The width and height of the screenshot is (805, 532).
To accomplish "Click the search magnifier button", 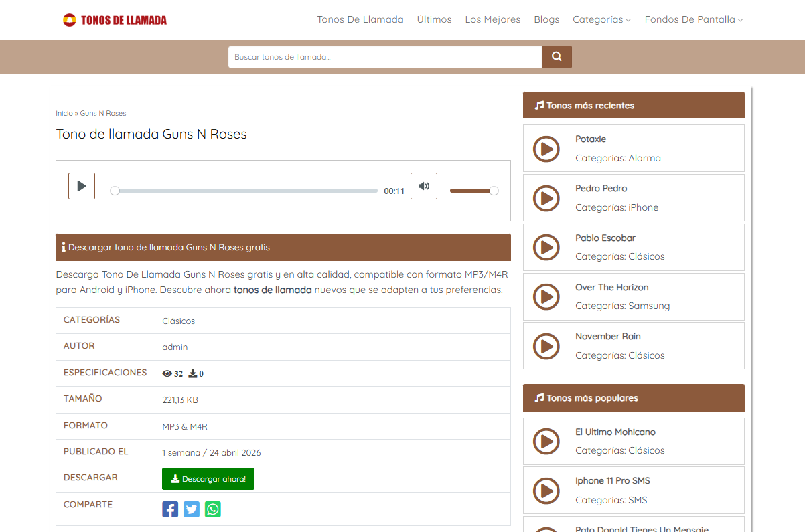I will point(557,57).
